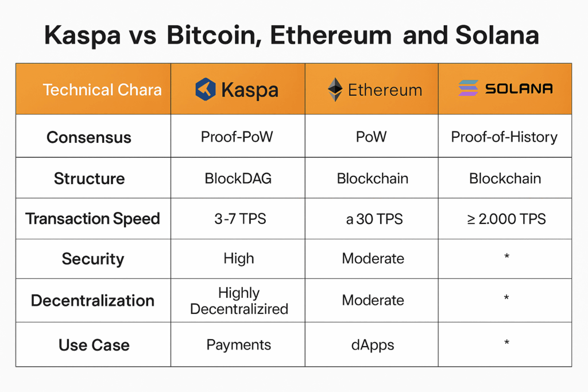Select the "Structure" row label
Image resolution: width=588 pixels, height=392 pixels.
tap(89, 178)
